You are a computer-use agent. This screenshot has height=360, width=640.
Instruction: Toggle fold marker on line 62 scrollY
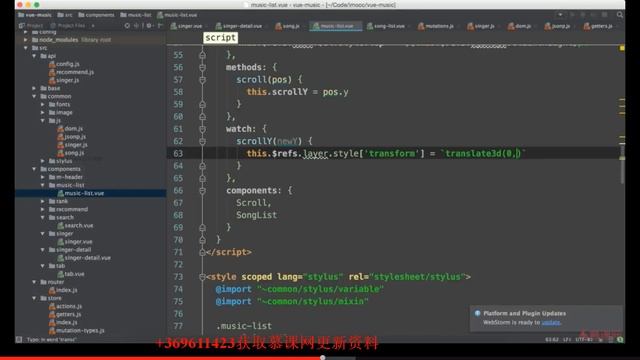pyautogui.click(x=202, y=141)
